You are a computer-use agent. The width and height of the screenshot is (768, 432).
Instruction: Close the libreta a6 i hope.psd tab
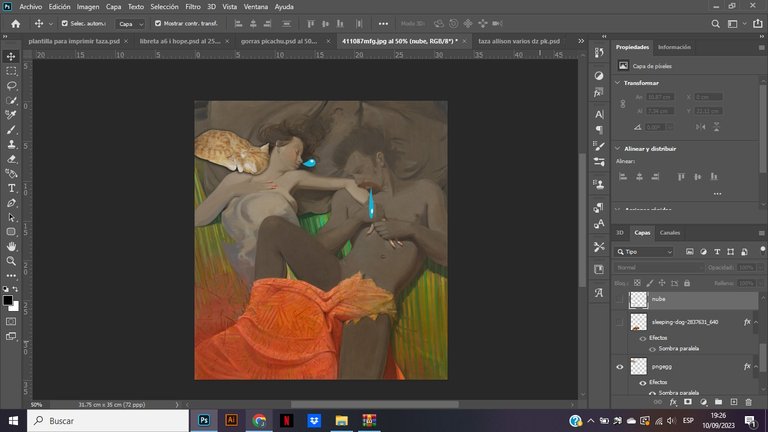[227, 41]
